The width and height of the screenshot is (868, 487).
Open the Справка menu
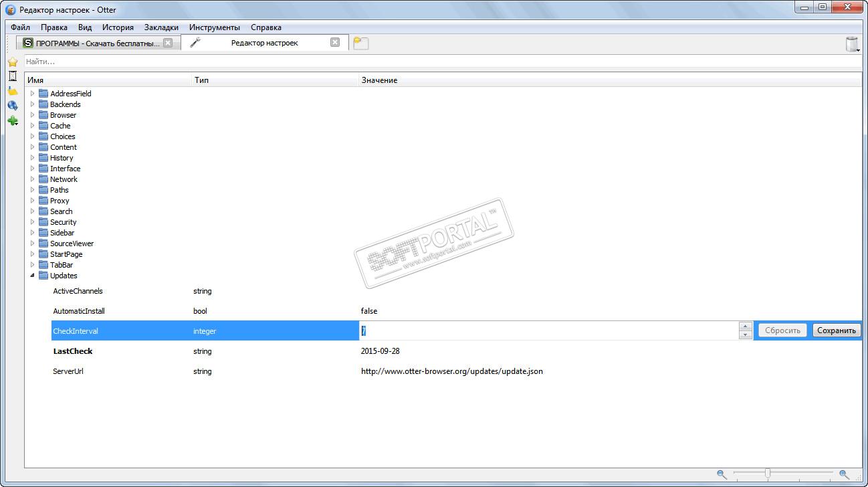266,27
